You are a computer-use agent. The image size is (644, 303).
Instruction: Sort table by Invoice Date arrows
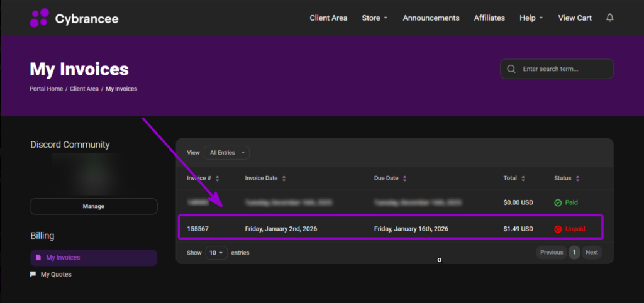(284, 178)
